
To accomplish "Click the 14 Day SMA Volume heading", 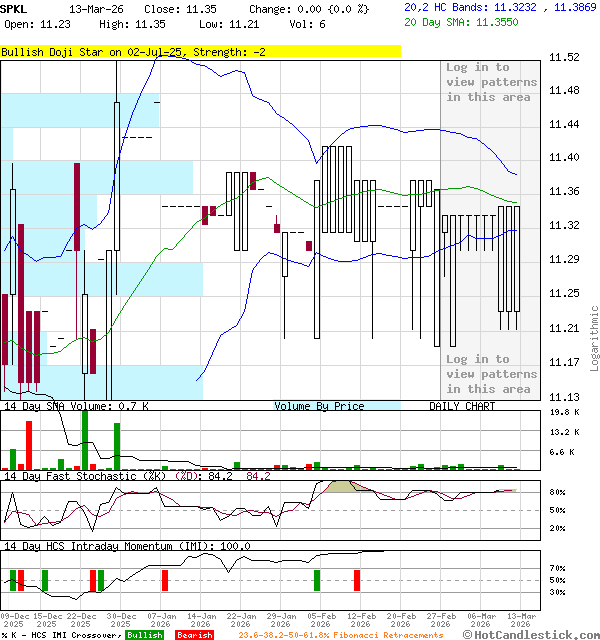I will (x=76, y=406).
